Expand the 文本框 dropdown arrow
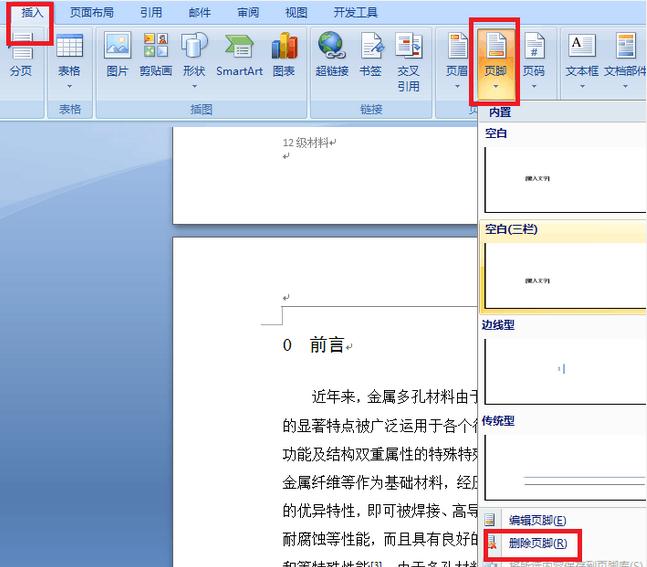The height and width of the screenshot is (567, 647). coord(582,86)
